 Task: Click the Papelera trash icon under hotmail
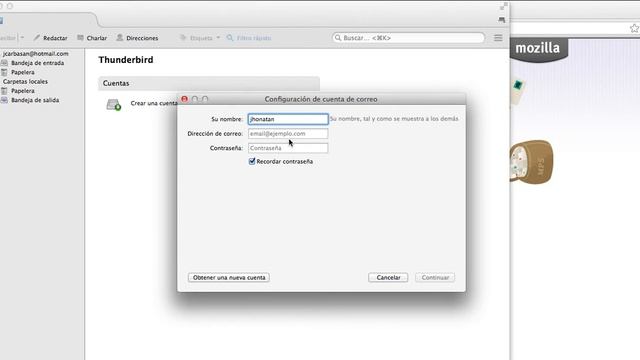[4, 72]
